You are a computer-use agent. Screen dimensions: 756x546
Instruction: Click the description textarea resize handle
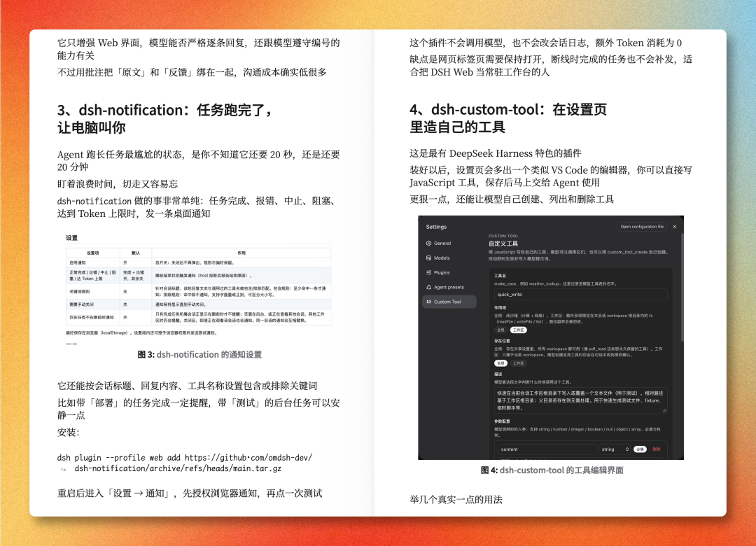coord(664,410)
